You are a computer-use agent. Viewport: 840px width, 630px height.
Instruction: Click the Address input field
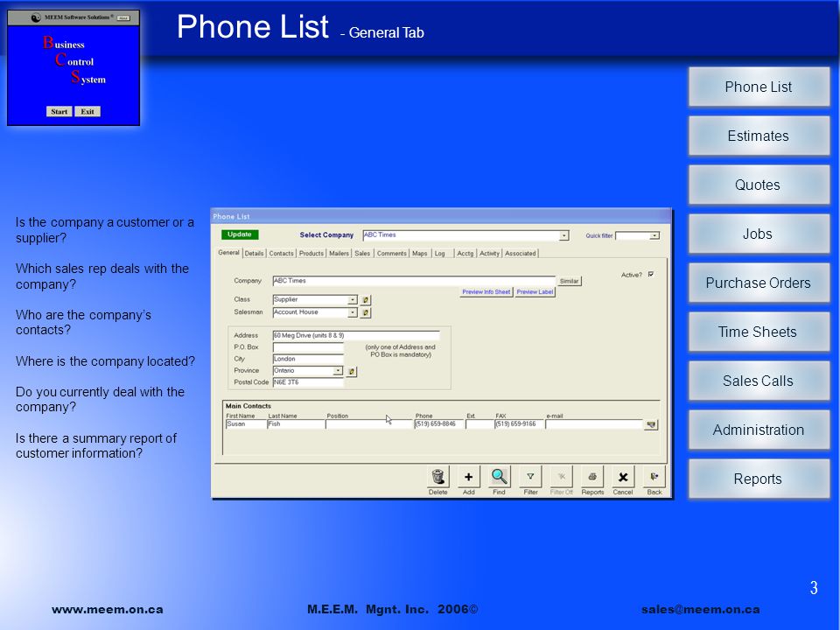(x=356, y=335)
